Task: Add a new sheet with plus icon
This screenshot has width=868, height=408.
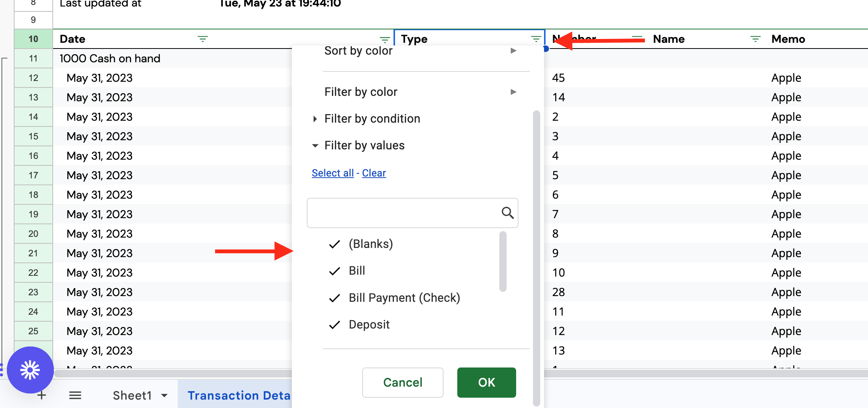Action: (42, 395)
